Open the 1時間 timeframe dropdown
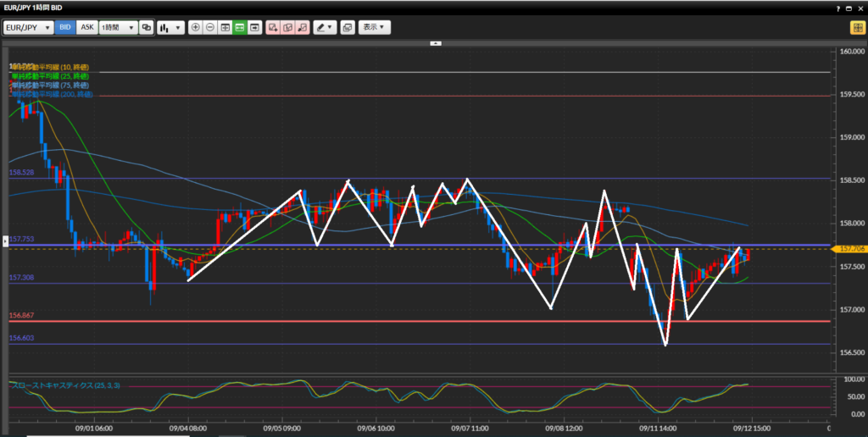This screenshot has height=437, width=868. (118, 27)
